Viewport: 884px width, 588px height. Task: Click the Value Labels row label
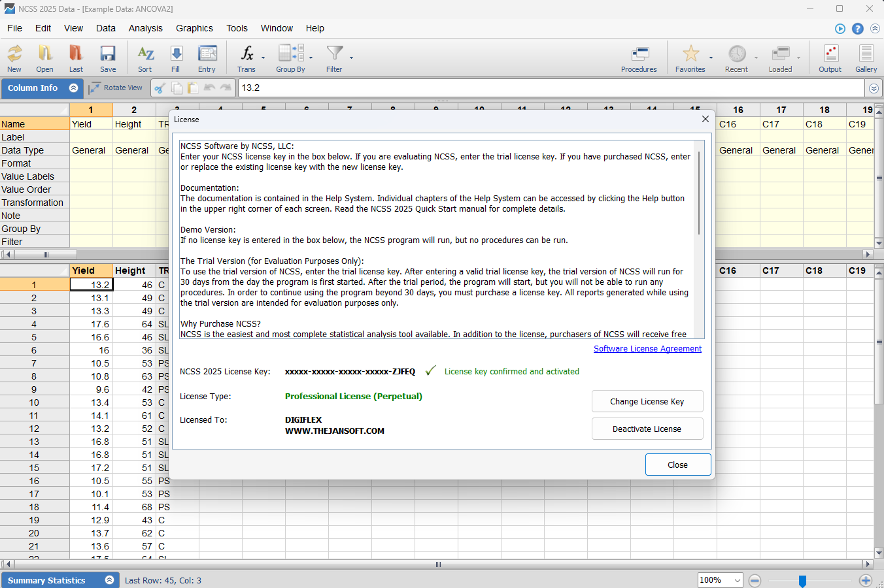point(35,176)
